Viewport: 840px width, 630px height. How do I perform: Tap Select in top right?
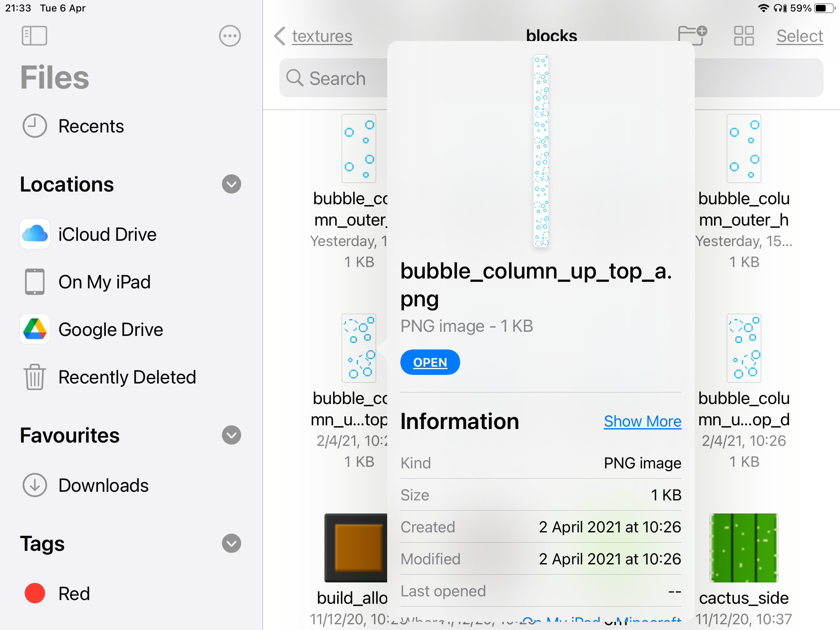point(799,36)
